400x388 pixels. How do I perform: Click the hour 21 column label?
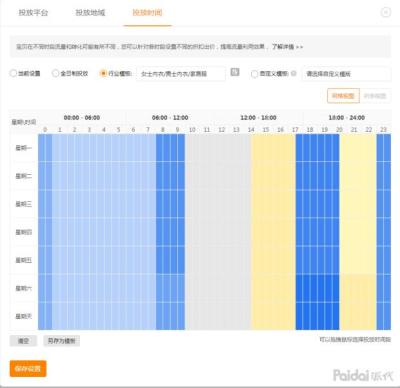(354, 130)
